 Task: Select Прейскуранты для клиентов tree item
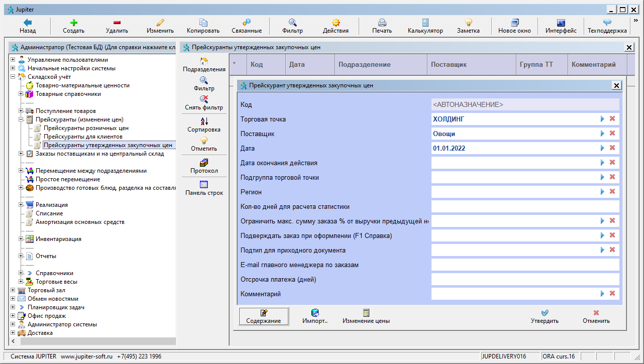(83, 137)
